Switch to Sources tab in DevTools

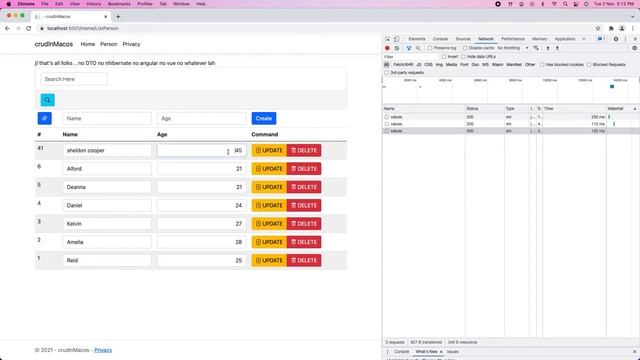point(463,39)
